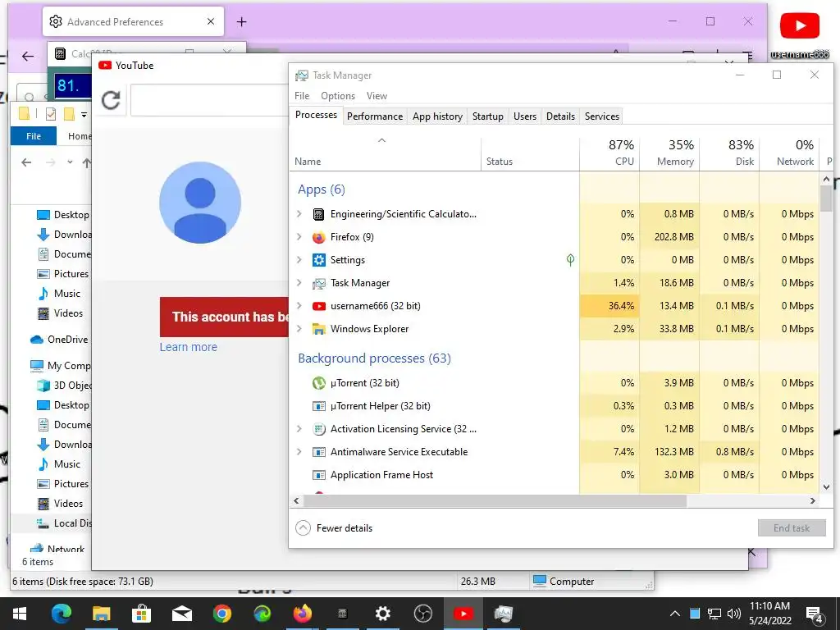Show hidden system tray icons
Screen dimensions: 840x630
point(675,614)
